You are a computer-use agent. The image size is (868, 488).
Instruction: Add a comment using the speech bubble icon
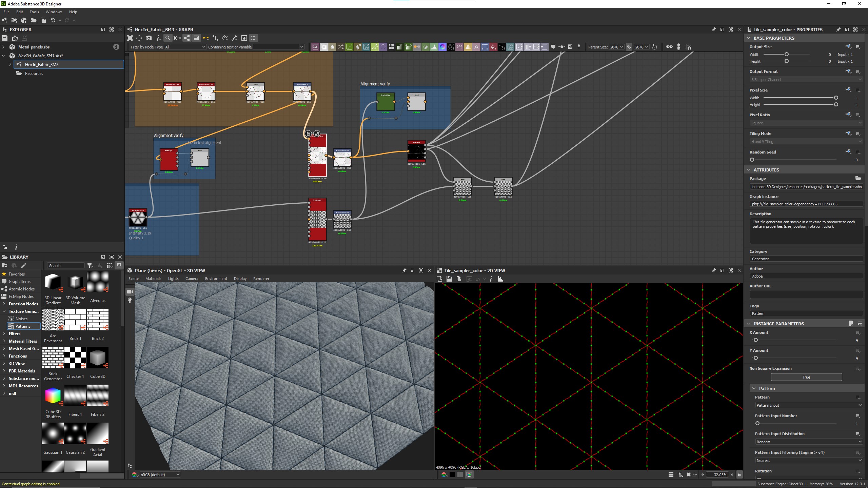553,46
